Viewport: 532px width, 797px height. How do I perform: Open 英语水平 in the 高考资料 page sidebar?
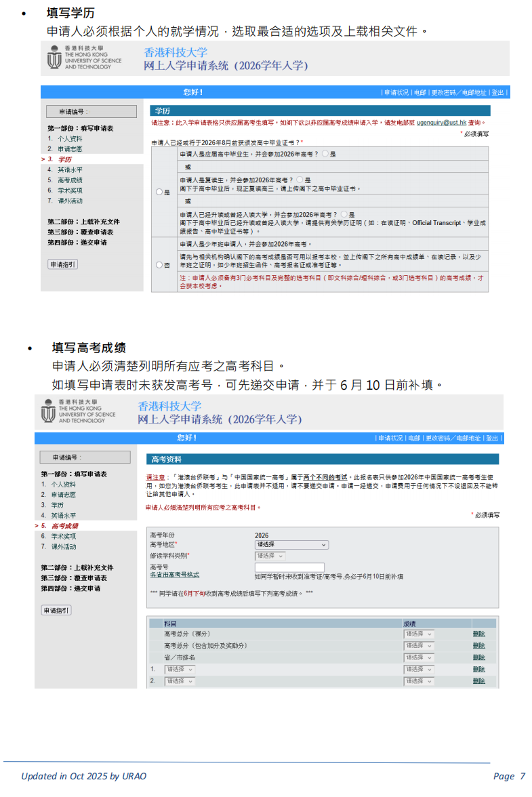tap(63, 515)
